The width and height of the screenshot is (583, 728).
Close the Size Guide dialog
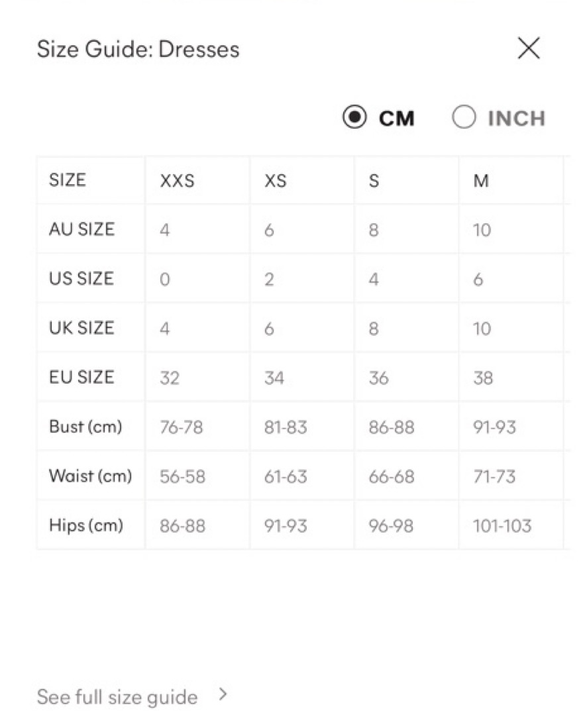pos(529,48)
